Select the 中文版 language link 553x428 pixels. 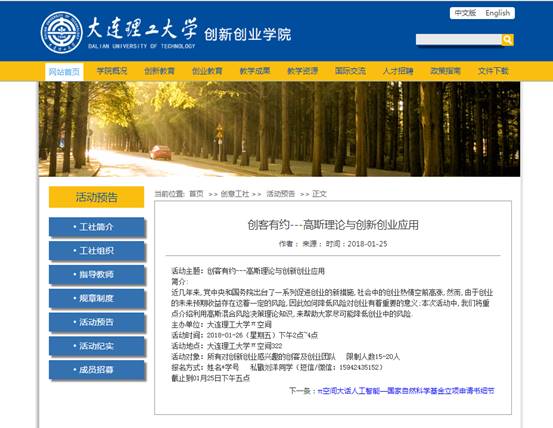465,13
